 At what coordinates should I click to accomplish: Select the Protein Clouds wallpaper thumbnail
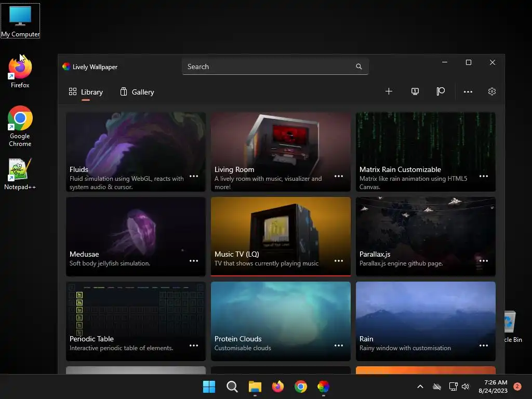click(281, 321)
